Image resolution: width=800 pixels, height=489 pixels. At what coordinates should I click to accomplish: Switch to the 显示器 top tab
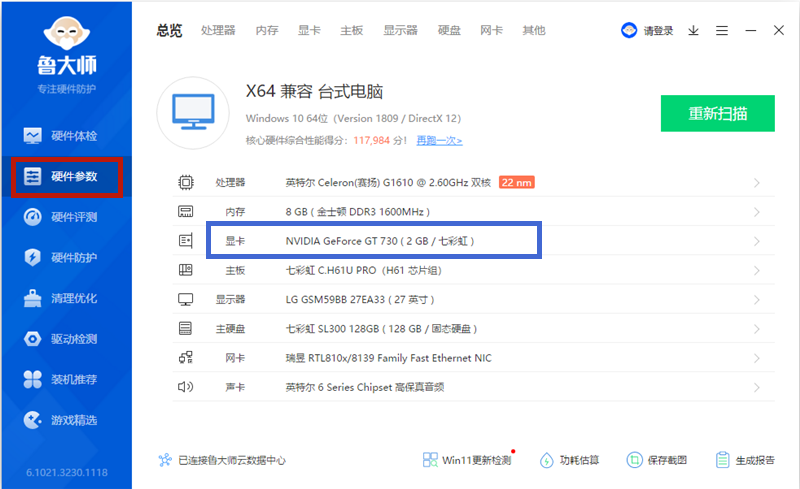point(401,31)
